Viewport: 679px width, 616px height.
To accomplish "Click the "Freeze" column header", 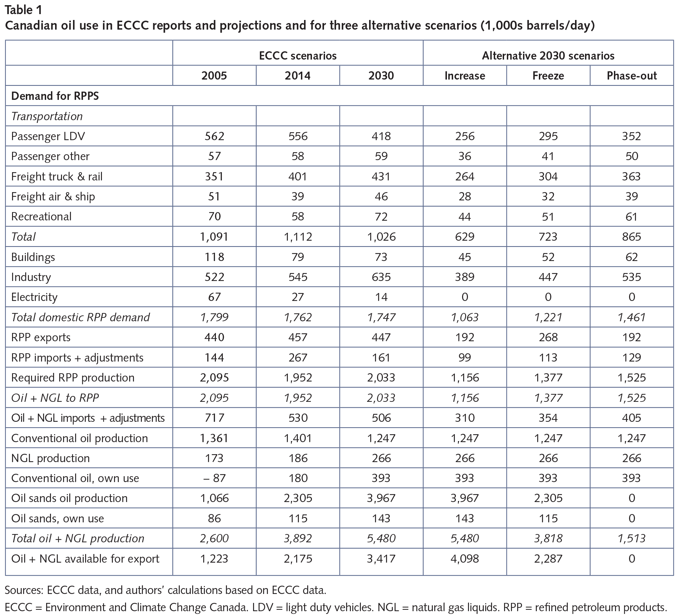I will 548,76.
